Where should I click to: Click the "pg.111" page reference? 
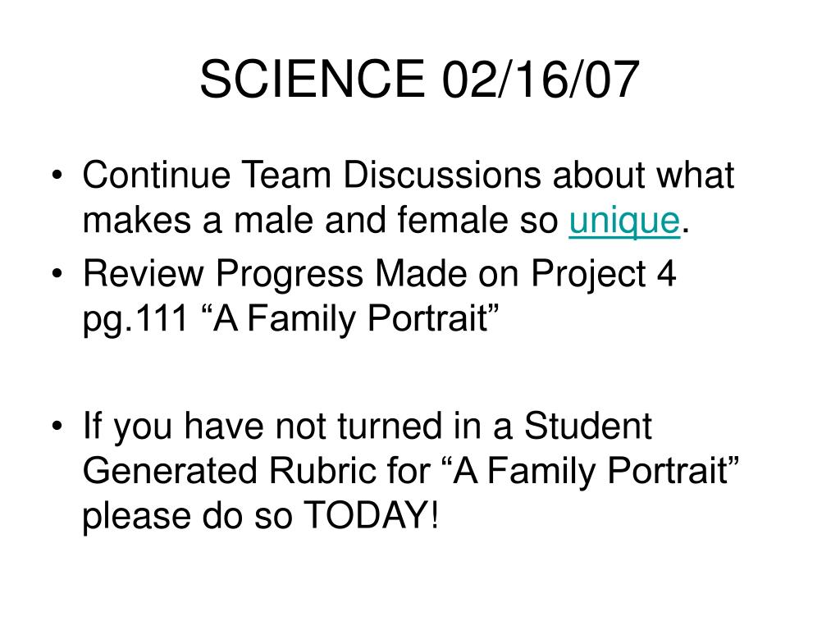click(135, 319)
